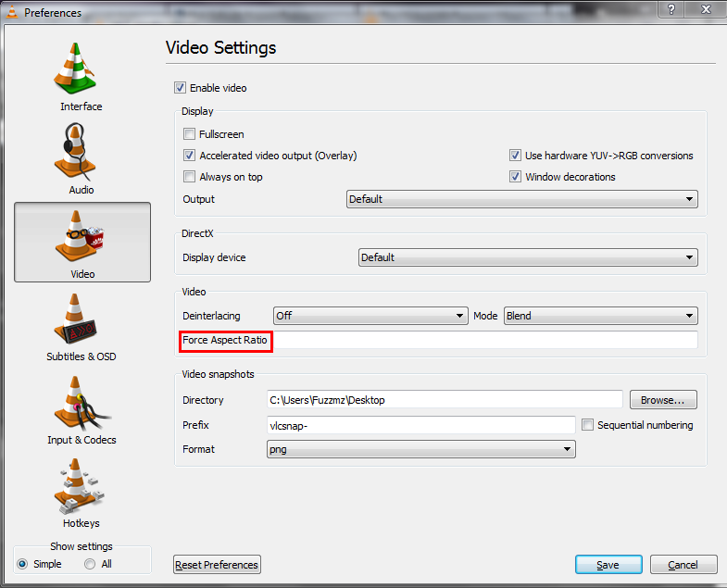This screenshot has height=588, width=727.
Task: Toggle the Enable video checkbox
Action: [180, 88]
